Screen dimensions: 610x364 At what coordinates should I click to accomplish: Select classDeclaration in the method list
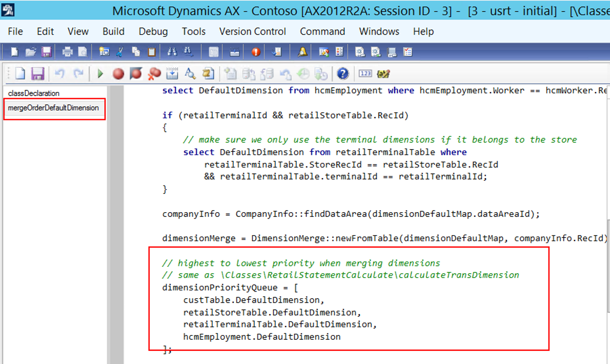point(34,93)
